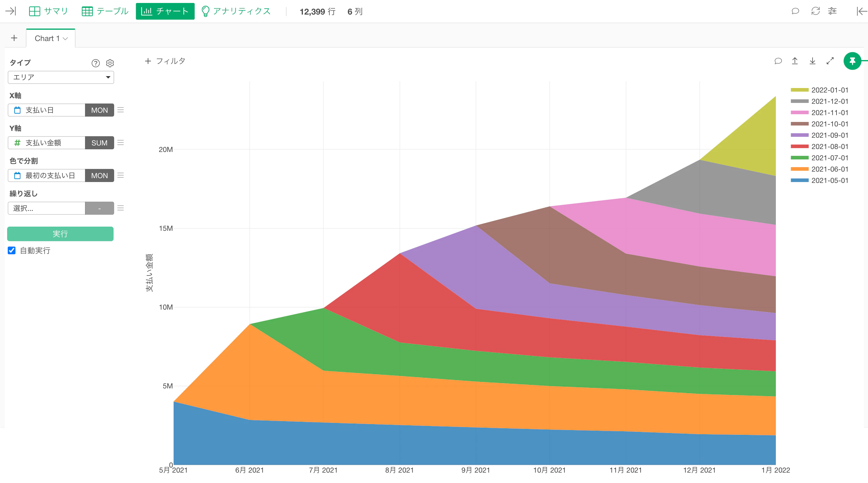The height and width of the screenshot is (483, 868).
Task: Toggle 自動実行 checkbox
Action: pos(12,250)
